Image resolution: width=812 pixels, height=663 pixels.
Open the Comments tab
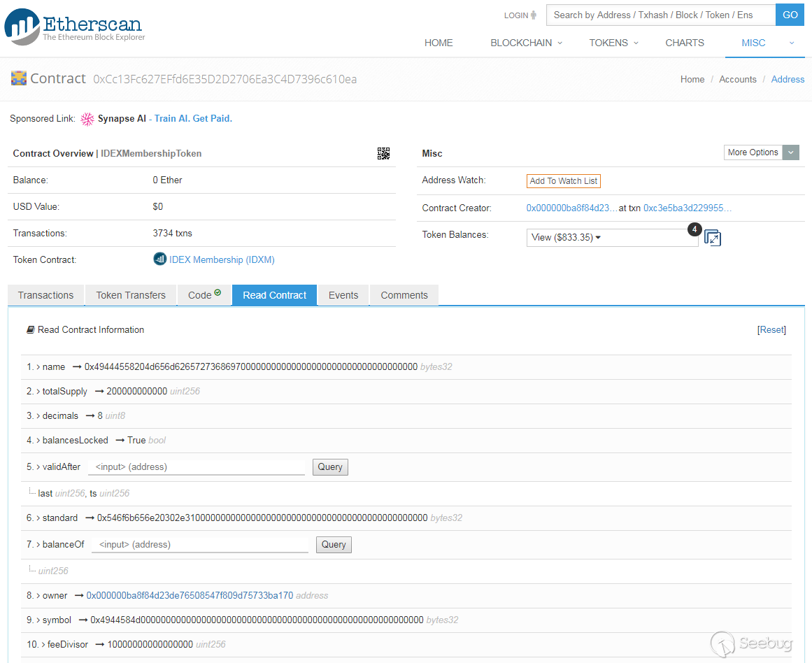pyautogui.click(x=404, y=295)
